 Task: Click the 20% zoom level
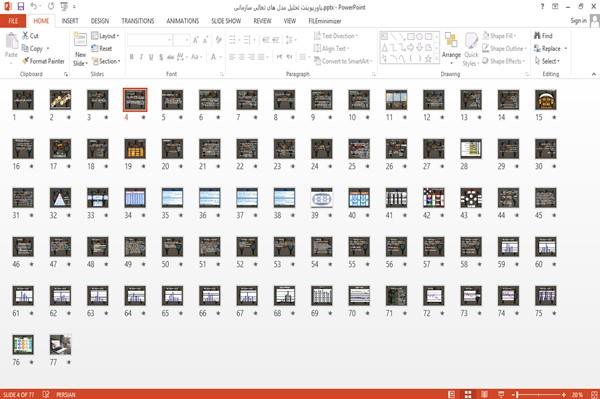[577, 394]
